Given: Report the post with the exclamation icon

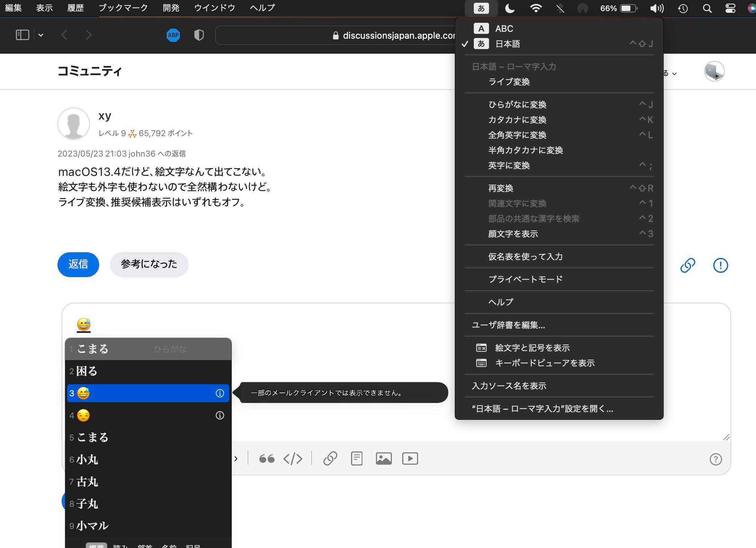Looking at the screenshot, I should tap(720, 265).
